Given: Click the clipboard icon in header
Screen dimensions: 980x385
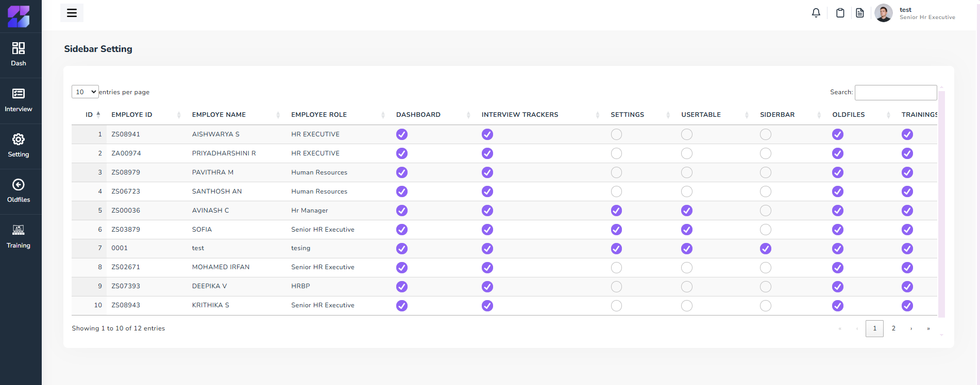Looking at the screenshot, I should pos(840,13).
